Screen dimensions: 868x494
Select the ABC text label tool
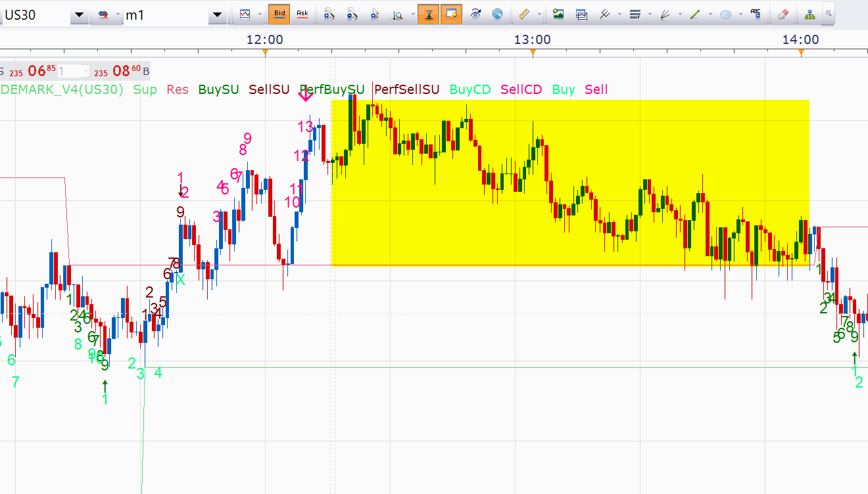756,14
